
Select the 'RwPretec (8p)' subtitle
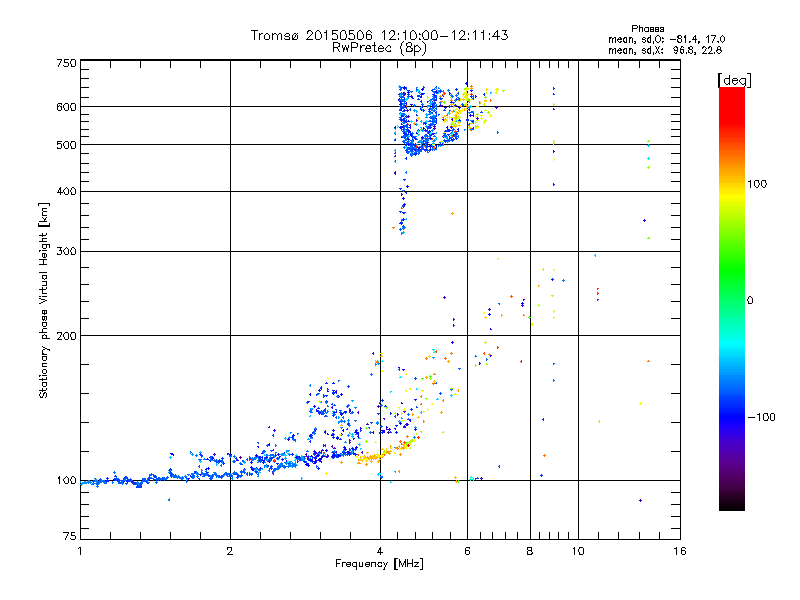[379, 48]
